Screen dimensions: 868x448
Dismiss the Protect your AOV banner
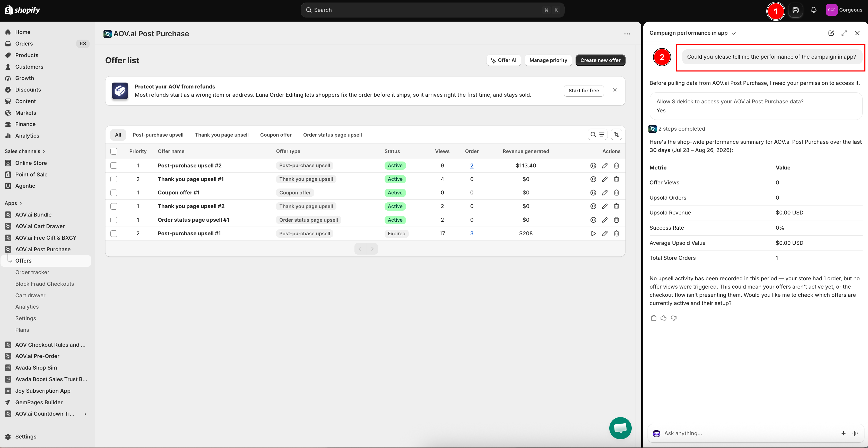click(615, 90)
